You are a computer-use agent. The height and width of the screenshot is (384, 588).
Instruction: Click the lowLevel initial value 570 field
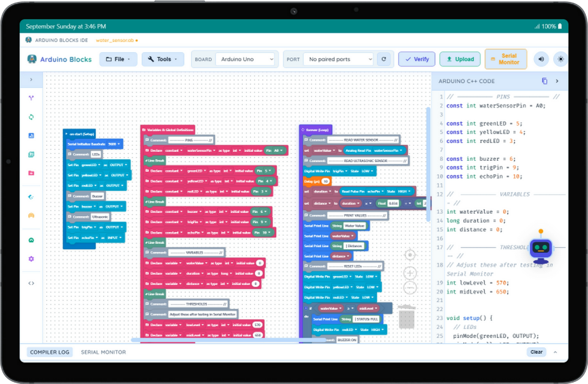[257, 325]
